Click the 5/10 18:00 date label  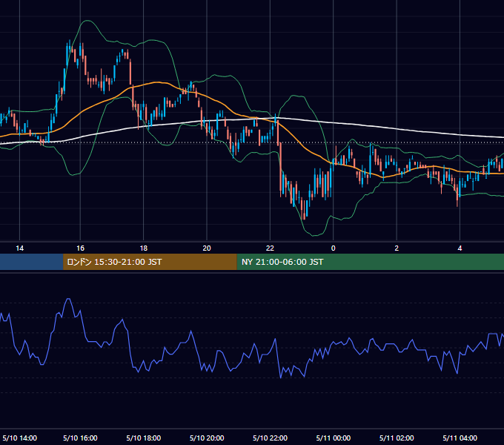tap(143, 438)
